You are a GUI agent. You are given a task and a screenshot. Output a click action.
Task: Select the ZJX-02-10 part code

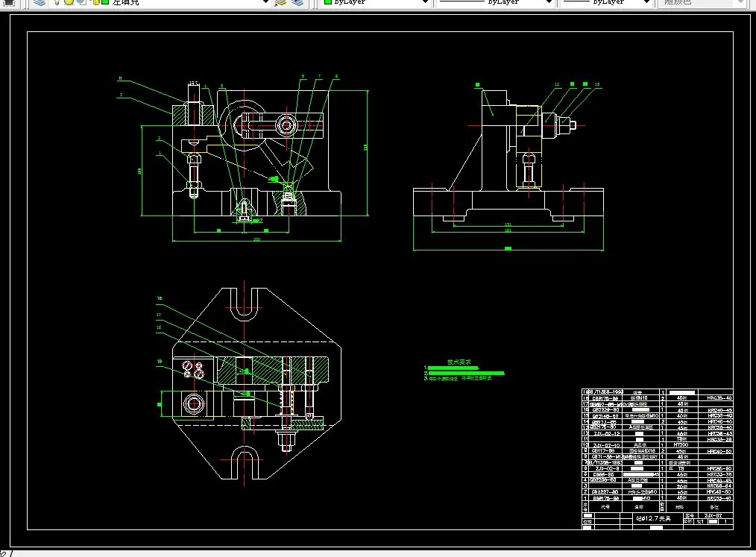[x=606, y=446]
